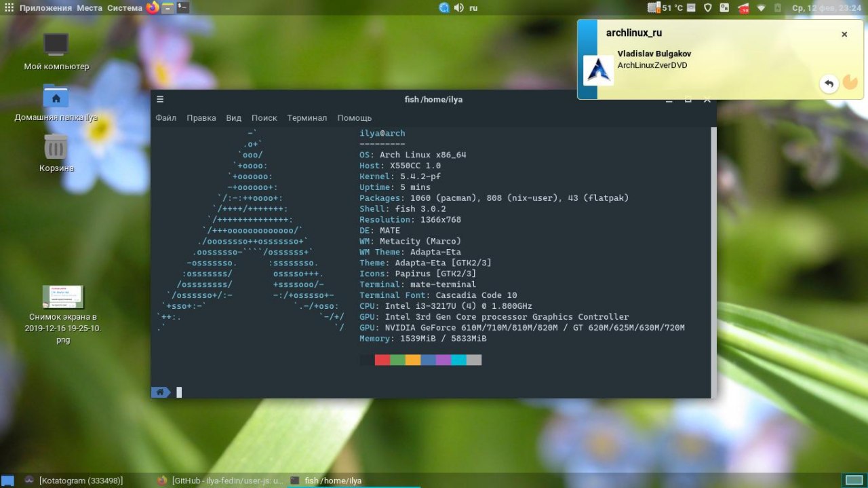Screen dimensions: 868x488
Task: Switch keyboard layout indicator 'ru'
Action: pyautogui.click(x=473, y=8)
